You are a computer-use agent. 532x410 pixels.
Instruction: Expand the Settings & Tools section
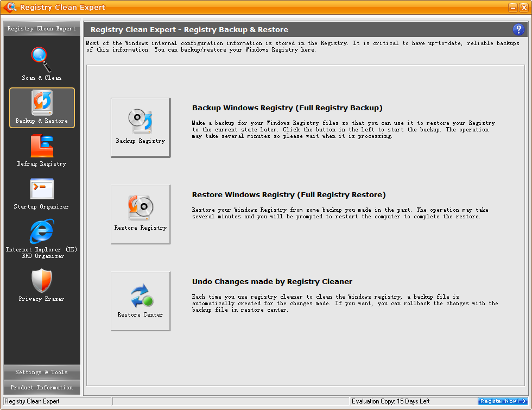coord(42,372)
